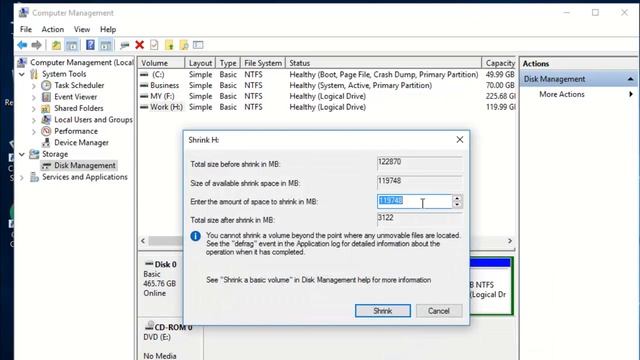Go forward with the gray arrow
This screenshot has width=640, height=360.
pos(36,45)
